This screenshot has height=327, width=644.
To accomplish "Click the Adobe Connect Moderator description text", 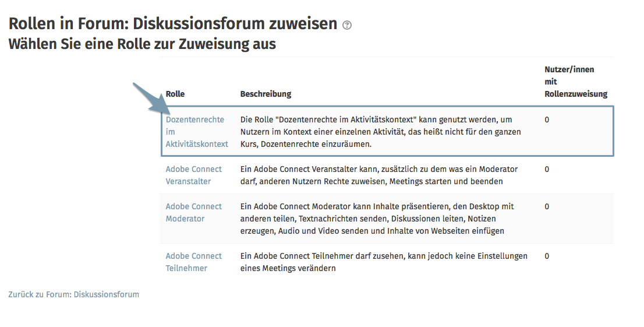I will pyautogui.click(x=377, y=219).
